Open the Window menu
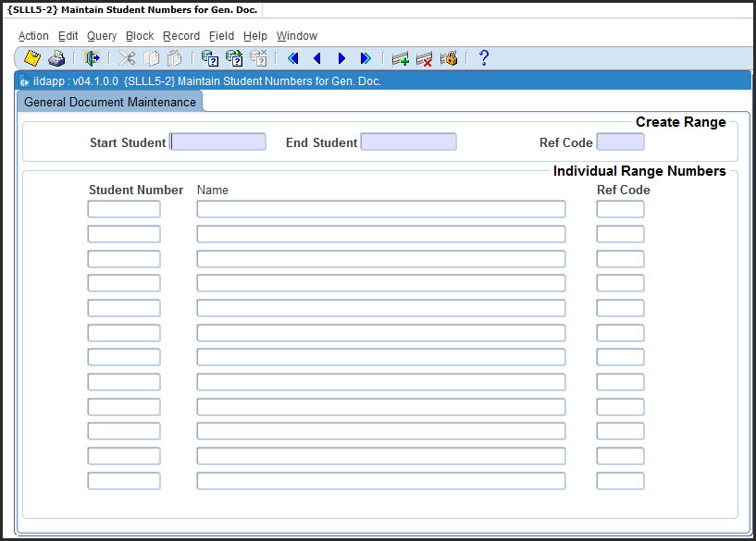756x541 pixels. click(297, 36)
